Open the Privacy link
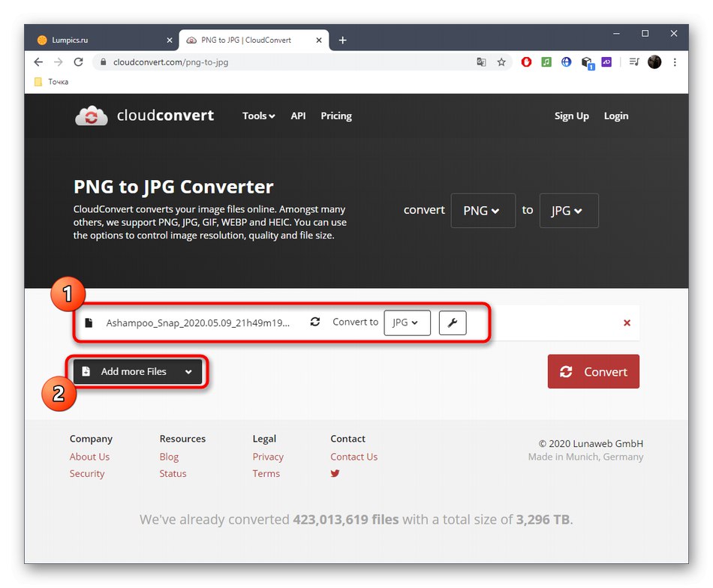The height and width of the screenshot is (588, 713). click(268, 457)
